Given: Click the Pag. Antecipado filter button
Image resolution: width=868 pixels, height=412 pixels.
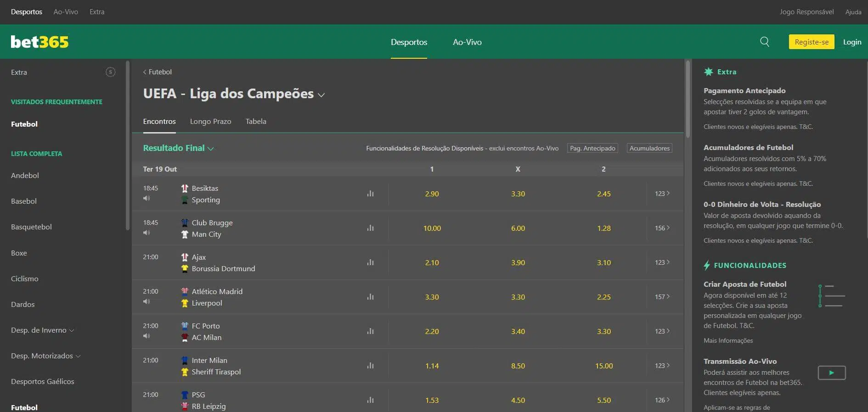Looking at the screenshot, I should point(592,148).
